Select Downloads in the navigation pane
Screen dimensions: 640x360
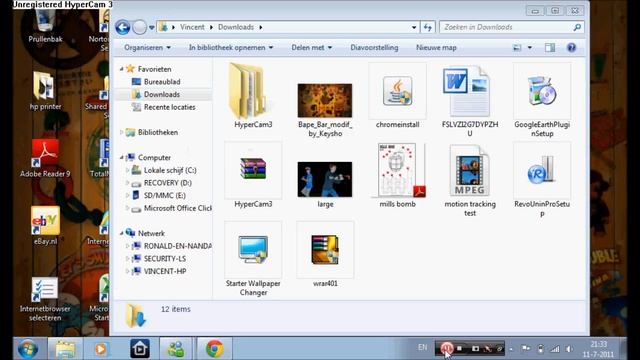(x=162, y=95)
